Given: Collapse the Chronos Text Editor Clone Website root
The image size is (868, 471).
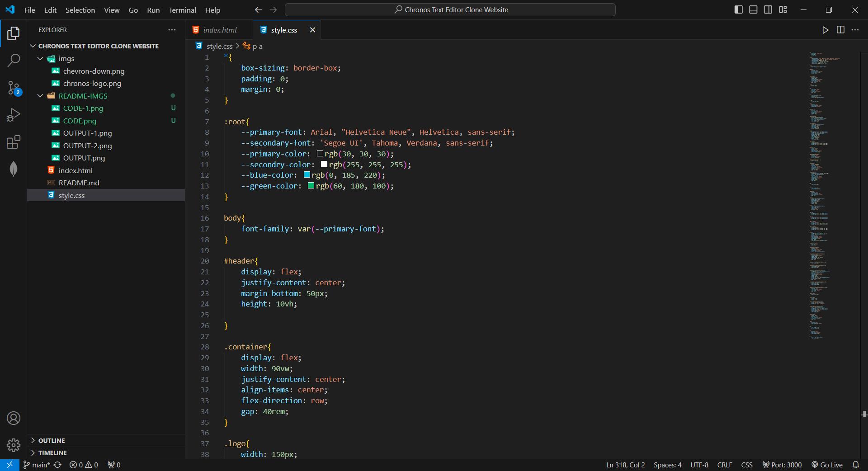Looking at the screenshot, I should pos(33,46).
